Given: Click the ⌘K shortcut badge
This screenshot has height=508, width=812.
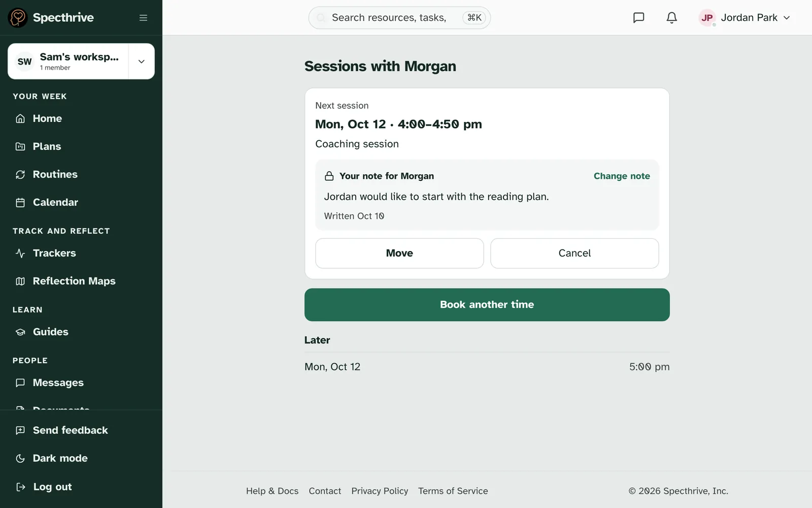Looking at the screenshot, I should pos(475,18).
